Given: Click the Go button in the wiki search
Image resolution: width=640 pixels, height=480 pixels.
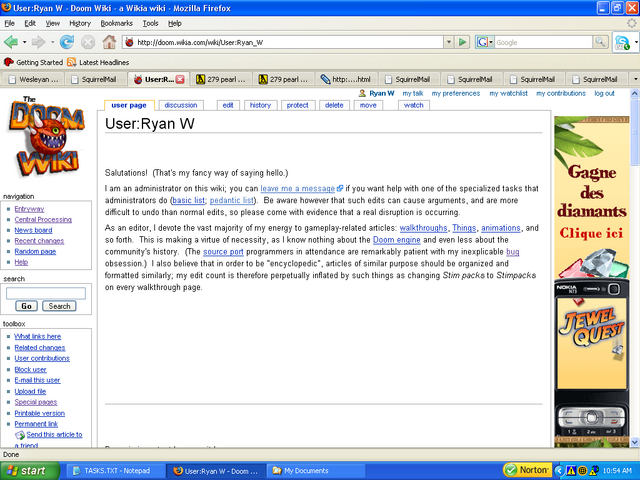Looking at the screenshot, I should 27,306.
